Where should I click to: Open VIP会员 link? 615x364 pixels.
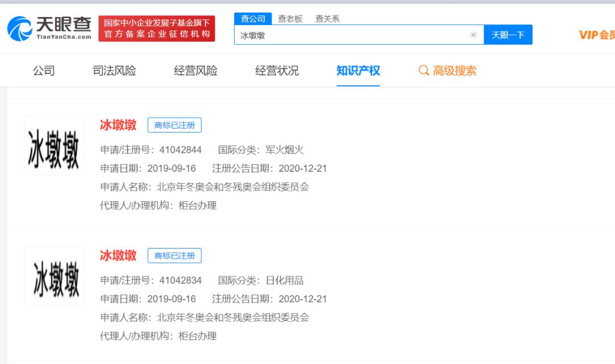597,35
